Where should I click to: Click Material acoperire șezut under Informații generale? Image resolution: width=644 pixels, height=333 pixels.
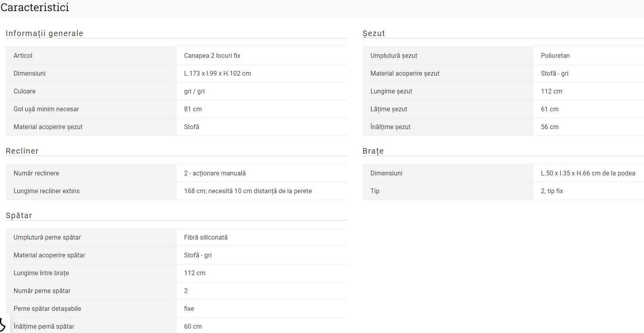click(x=48, y=127)
